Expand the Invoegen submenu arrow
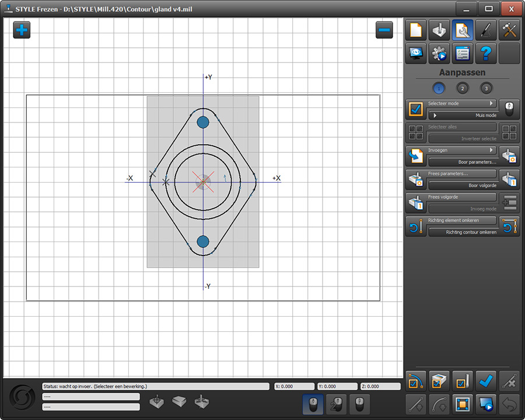The width and height of the screenshot is (525, 420). pos(491,150)
